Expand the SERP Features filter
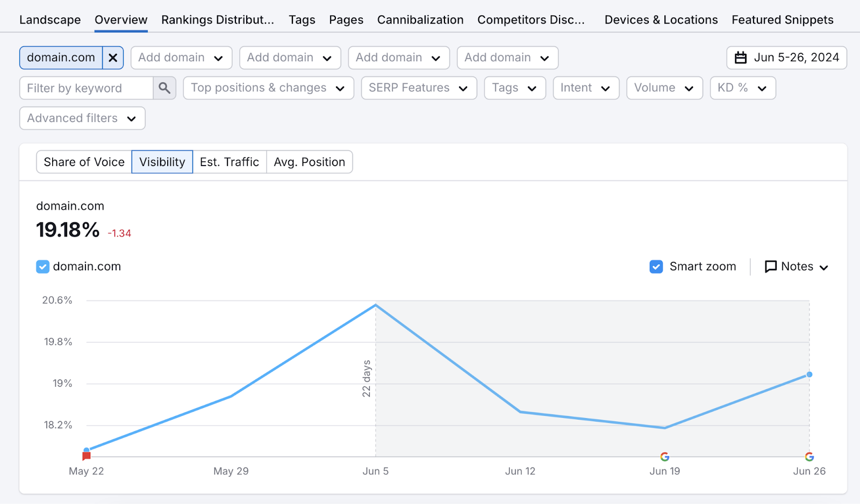860x504 pixels. 418,88
